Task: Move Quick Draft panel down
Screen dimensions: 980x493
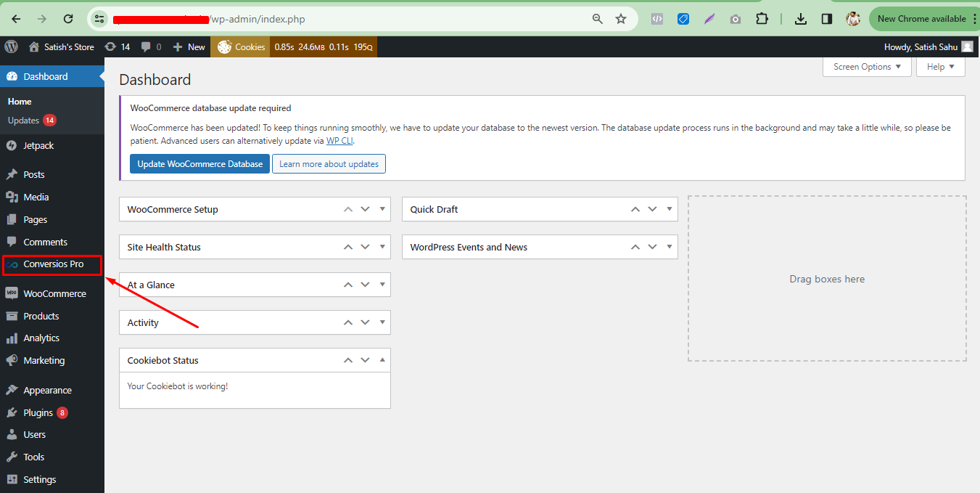Action: [x=652, y=209]
